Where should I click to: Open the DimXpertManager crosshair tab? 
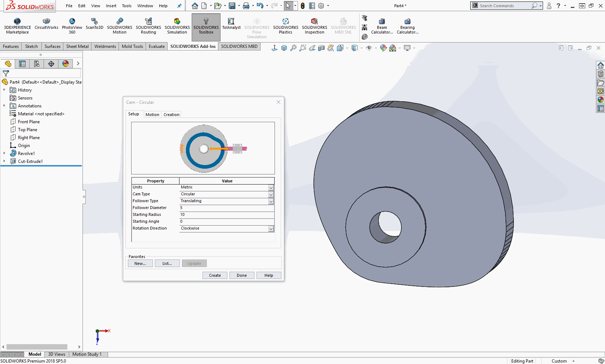[51, 64]
